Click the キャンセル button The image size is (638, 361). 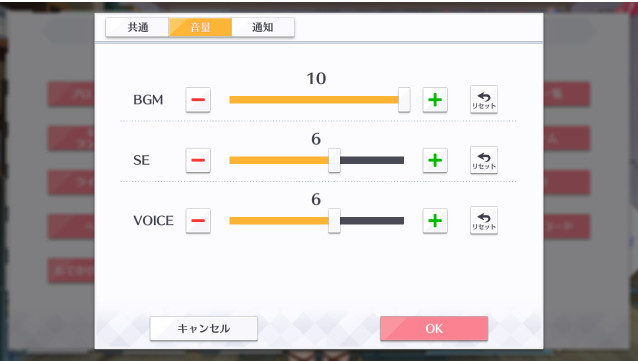(203, 328)
